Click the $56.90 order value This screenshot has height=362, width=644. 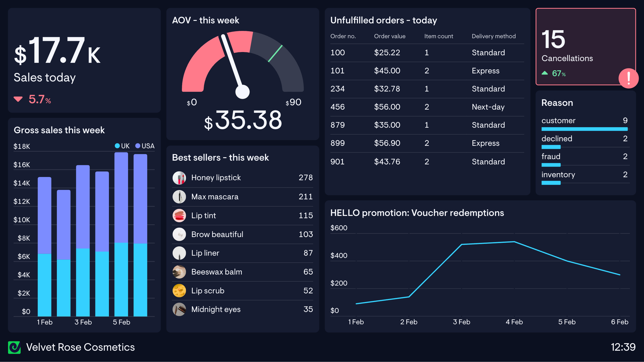tap(387, 143)
